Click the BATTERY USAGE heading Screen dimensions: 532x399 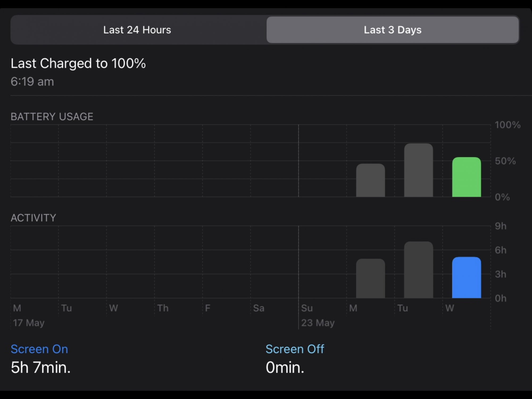(x=52, y=117)
